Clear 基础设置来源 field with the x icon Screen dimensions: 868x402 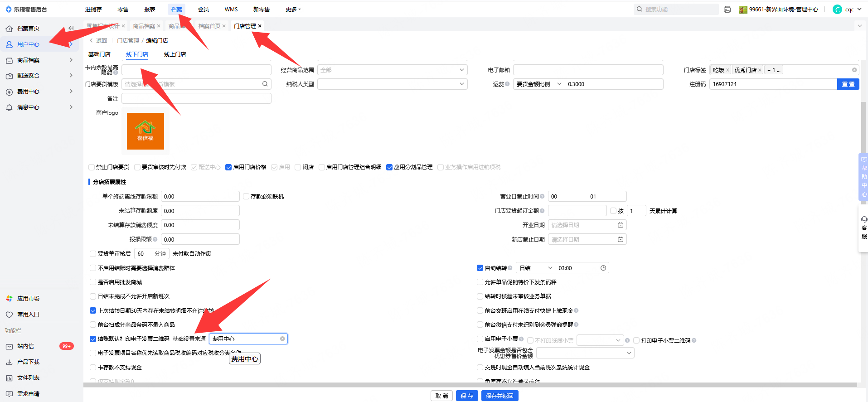282,339
